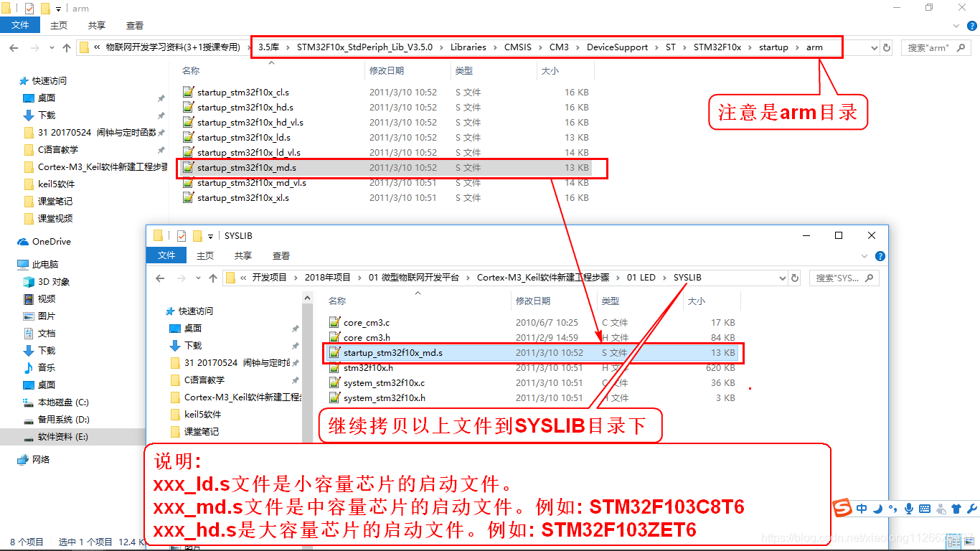
Task: Open 主页 tab in arm window
Action: click(x=59, y=25)
